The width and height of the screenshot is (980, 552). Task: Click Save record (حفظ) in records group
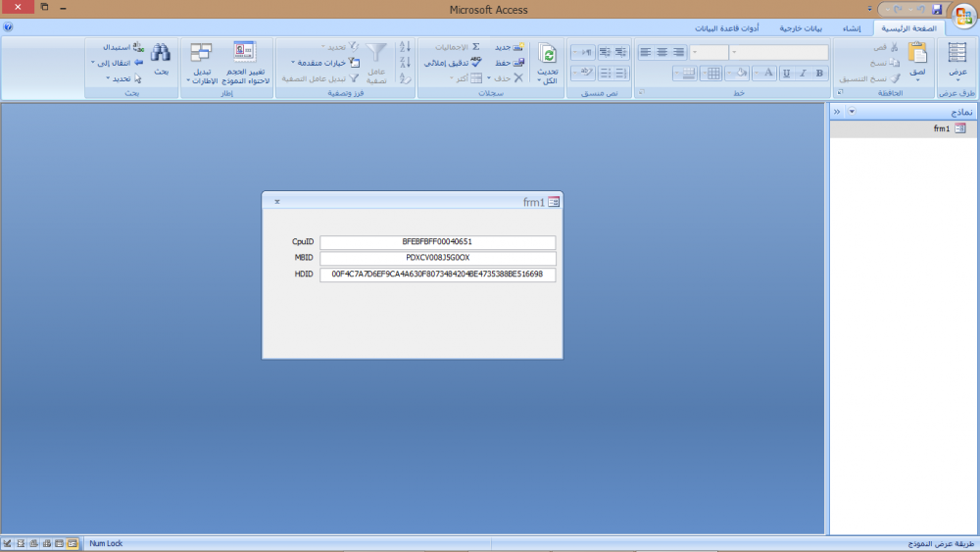point(510,63)
